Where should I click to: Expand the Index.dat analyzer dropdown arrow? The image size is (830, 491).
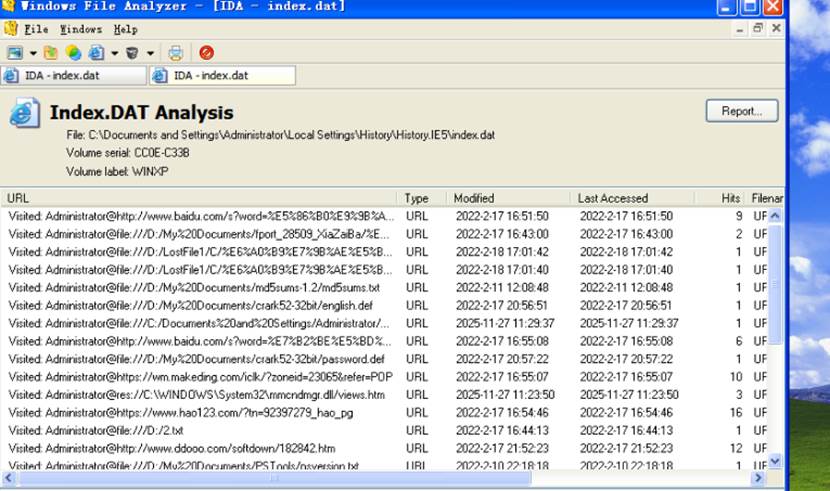(114, 53)
